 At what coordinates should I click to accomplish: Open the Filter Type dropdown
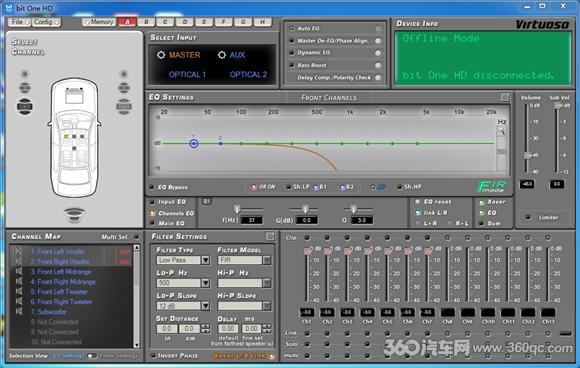tap(205, 260)
